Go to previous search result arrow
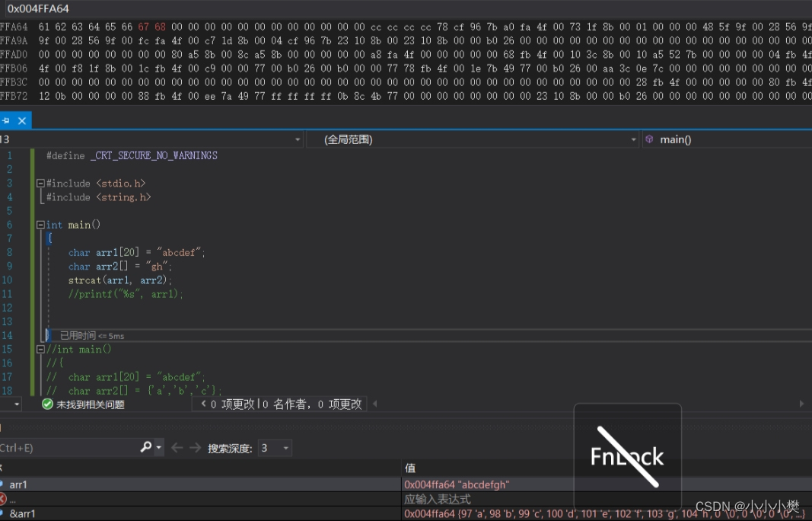The image size is (812, 521). click(x=177, y=447)
